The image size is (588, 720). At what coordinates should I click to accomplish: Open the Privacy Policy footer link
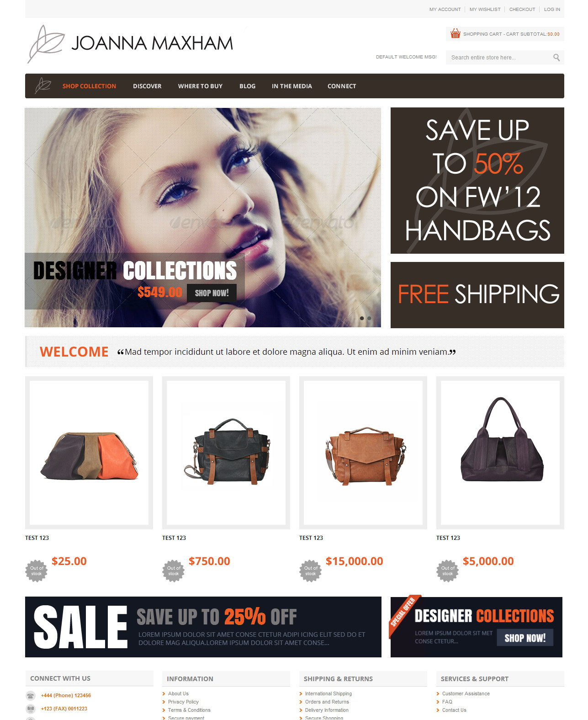point(183,702)
